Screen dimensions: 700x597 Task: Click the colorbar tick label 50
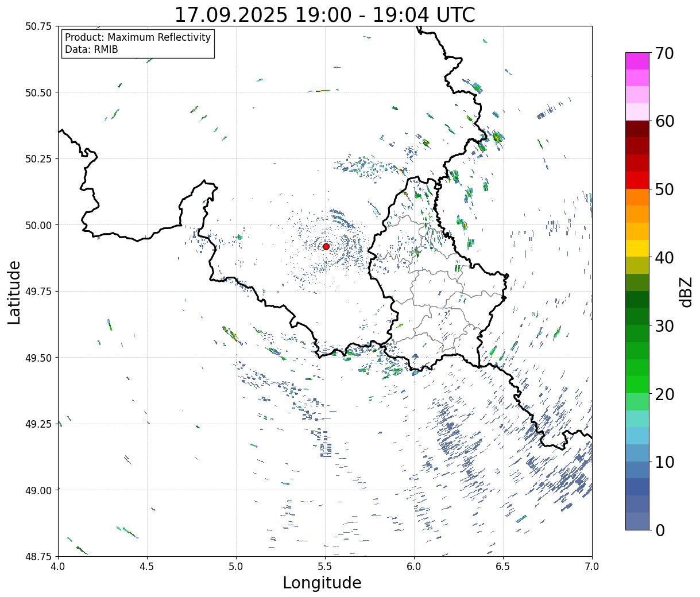[x=664, y=189]
